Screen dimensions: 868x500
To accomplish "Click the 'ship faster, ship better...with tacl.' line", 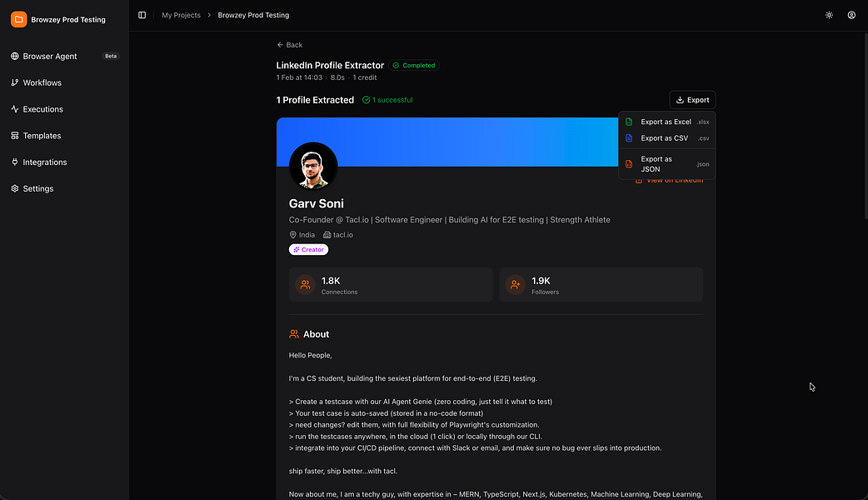I will pos(343,471).
